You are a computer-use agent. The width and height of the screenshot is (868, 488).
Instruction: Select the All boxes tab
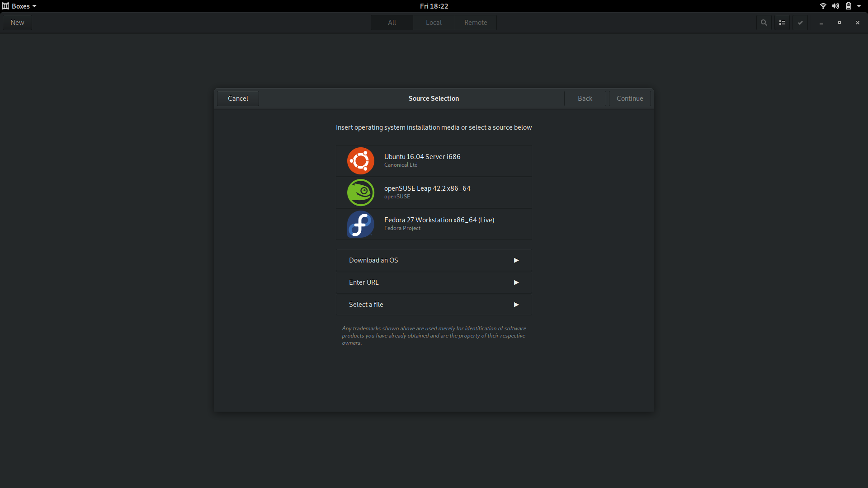[392, 23]
